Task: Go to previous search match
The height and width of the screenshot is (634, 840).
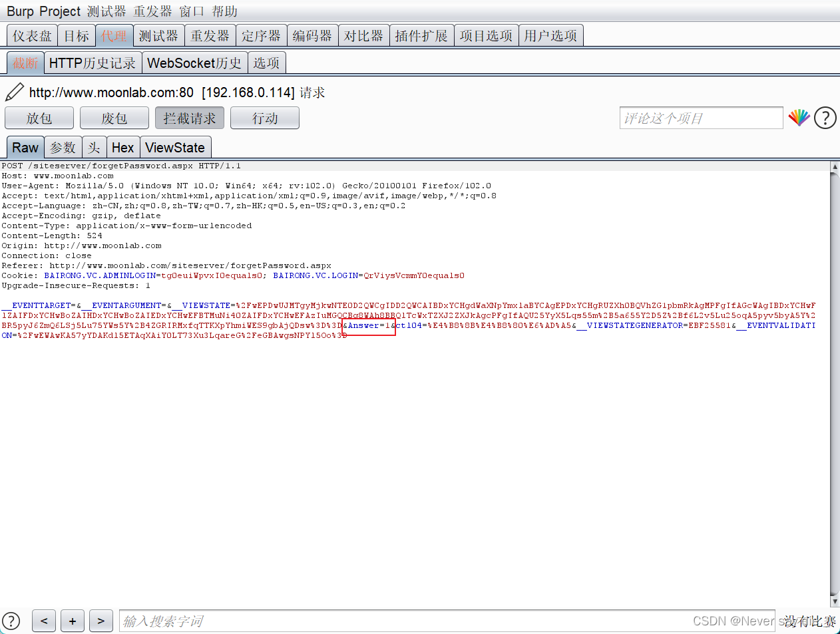Action: click(44, 621)
